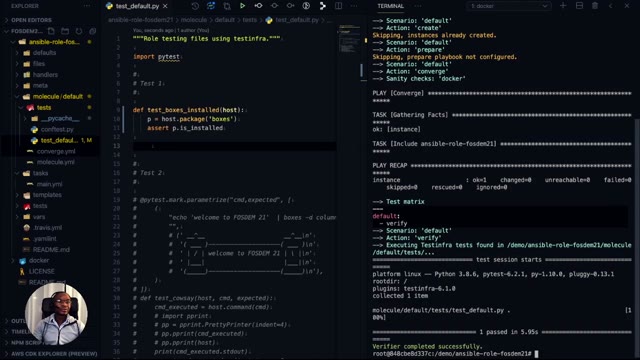The image size is (640, 360).
Task: Split the terminal pane
Action: coord(579,6)
